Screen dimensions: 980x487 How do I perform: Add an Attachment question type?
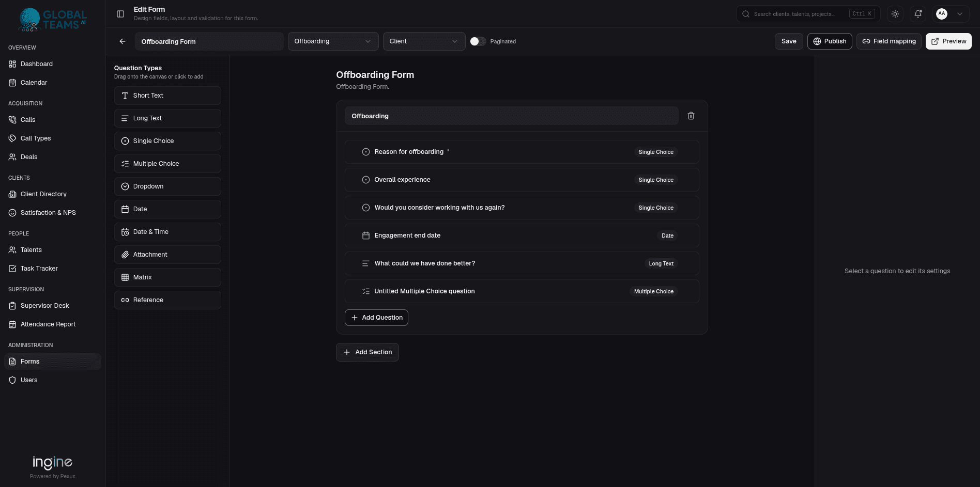coord(167,255)
